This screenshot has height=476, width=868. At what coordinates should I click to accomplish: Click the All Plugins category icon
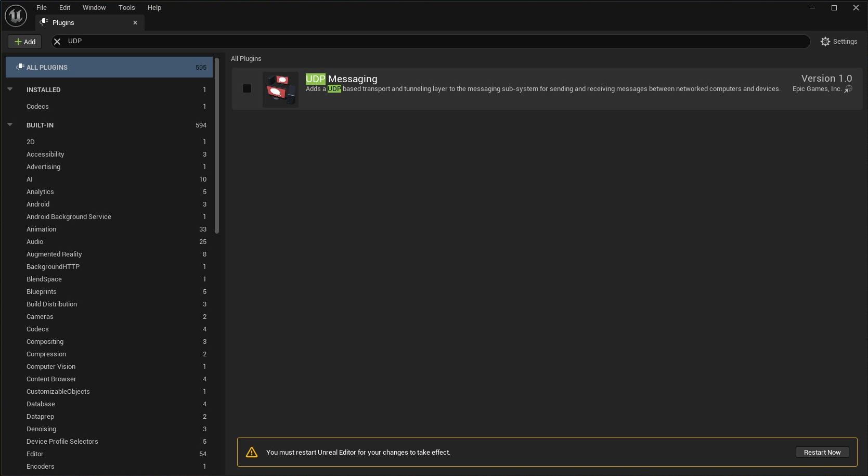click(20, 67)
